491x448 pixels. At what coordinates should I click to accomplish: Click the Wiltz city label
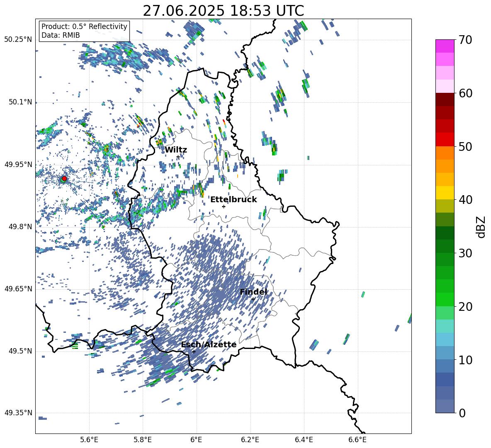click(x=176, y=150)
